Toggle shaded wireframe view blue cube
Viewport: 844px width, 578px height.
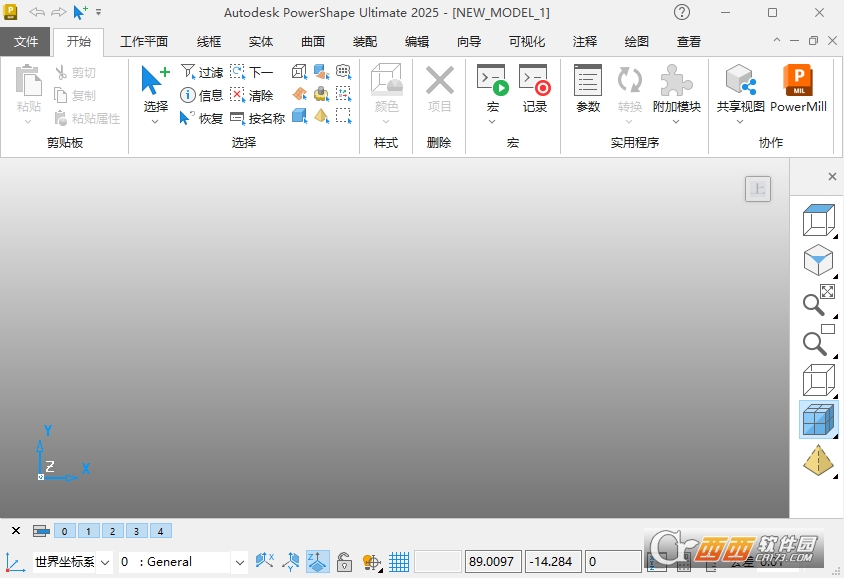click(818, 420)
